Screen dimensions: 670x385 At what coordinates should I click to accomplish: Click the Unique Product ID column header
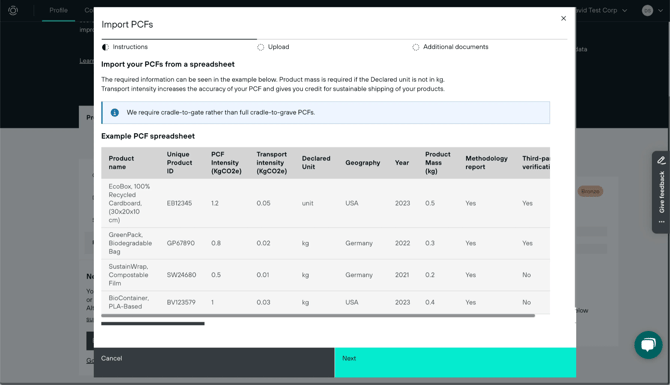(179, 163)
